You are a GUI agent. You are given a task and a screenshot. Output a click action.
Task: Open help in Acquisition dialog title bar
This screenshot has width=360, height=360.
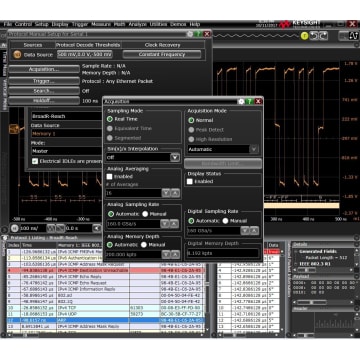pos(250,101)
